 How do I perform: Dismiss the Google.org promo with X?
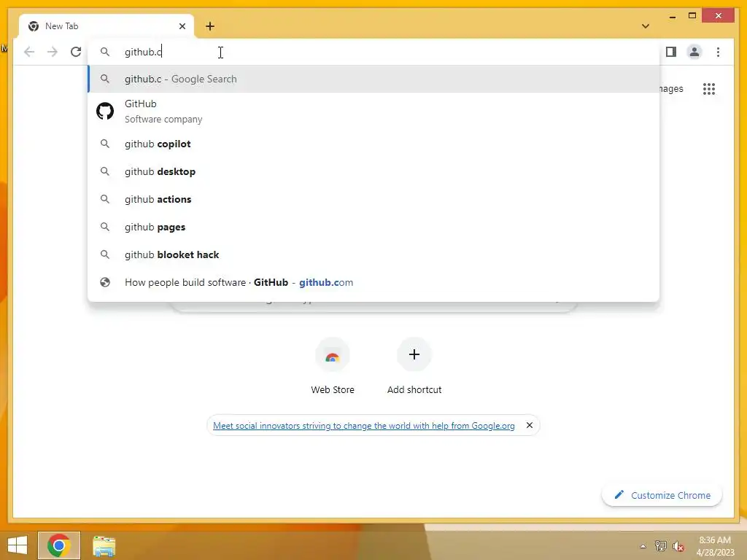pos(529,425)
